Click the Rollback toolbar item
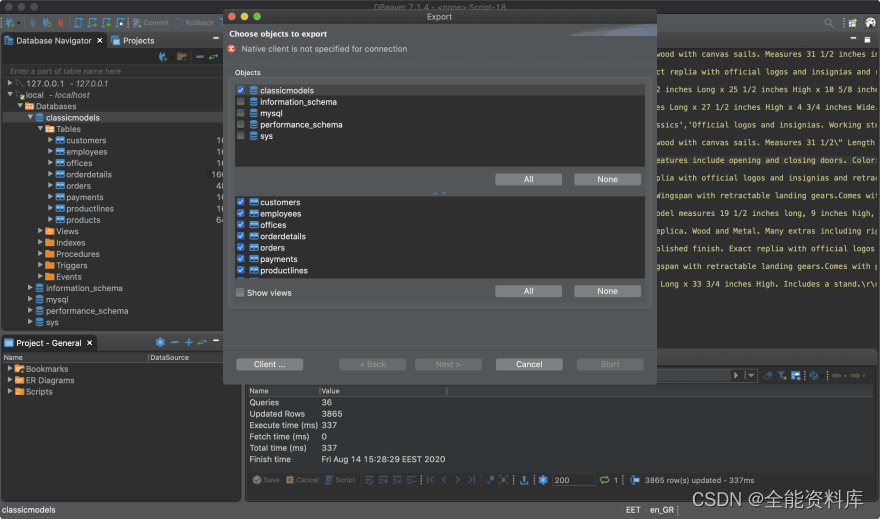 coord(194,23)
